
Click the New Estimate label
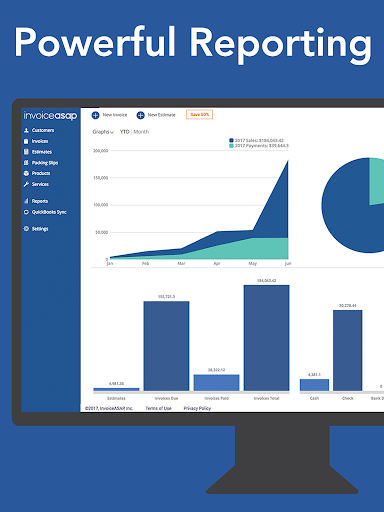[x=162, y=115]
